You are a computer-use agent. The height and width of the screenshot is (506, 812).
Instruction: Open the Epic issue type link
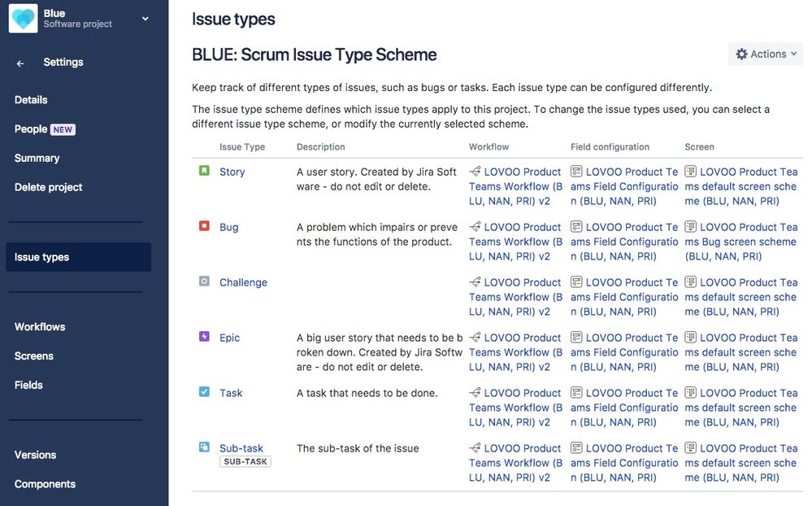coord(229,338)
